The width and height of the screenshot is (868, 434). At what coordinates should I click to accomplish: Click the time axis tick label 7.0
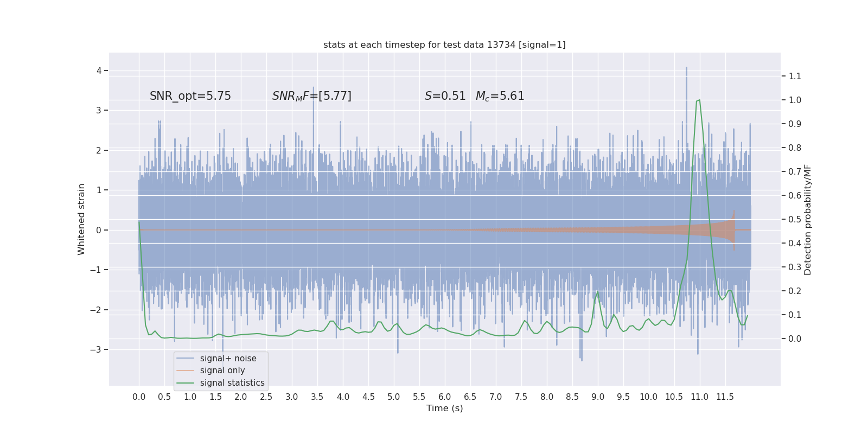(496, 397)
